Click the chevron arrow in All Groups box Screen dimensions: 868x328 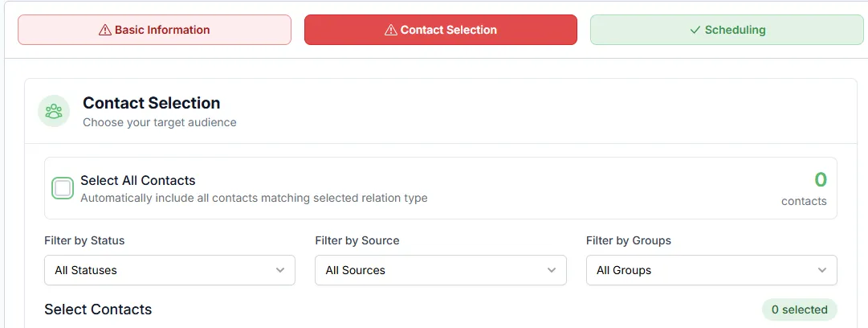coord(822,270)
